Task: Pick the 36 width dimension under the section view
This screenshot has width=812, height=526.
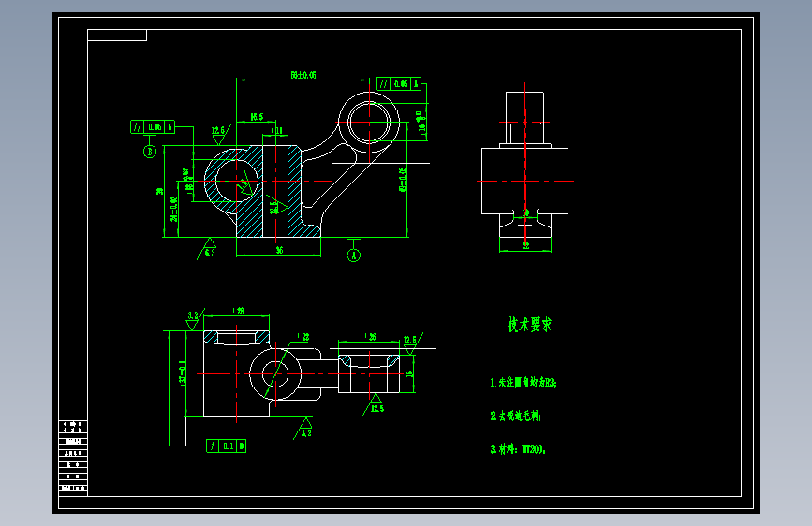Action: pyautogui.click(x=279, y=250)
